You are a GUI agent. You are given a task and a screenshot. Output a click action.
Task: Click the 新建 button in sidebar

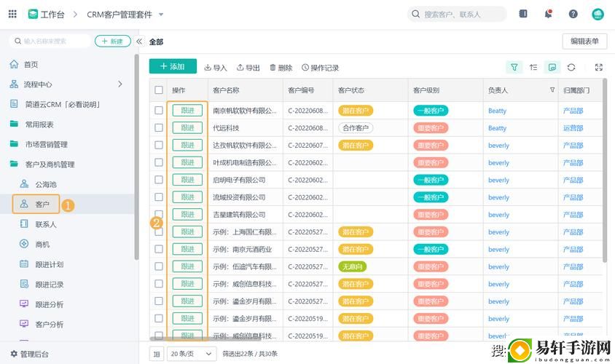(x=113, y=41)
